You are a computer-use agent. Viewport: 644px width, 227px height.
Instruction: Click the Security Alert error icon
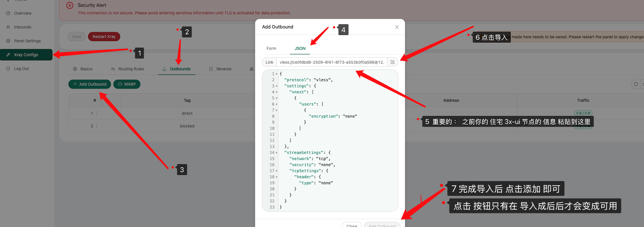click(70, 5)
